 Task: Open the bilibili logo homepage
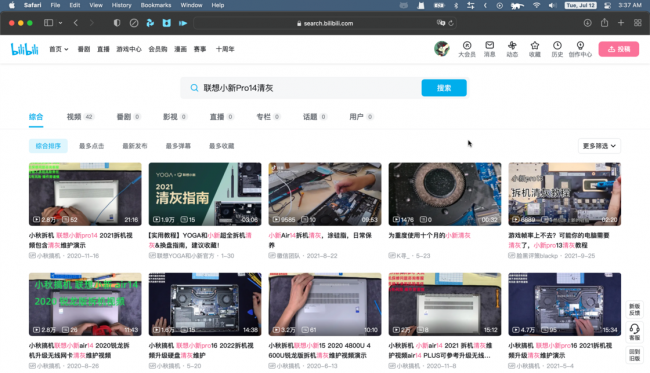pos(24,49)
